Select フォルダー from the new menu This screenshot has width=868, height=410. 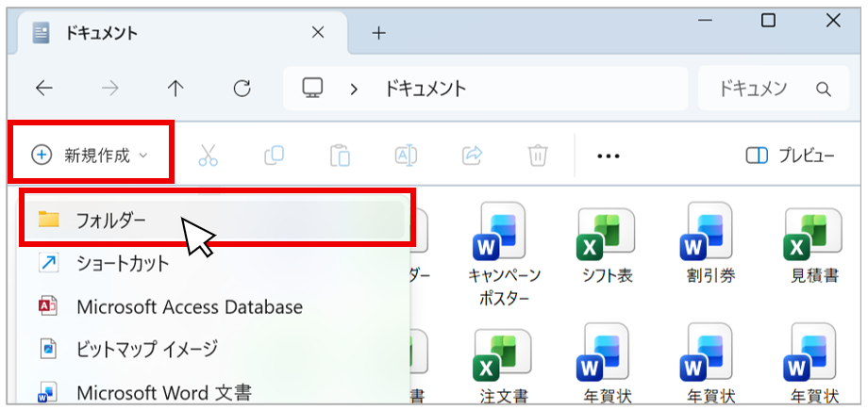click(111, 221)
